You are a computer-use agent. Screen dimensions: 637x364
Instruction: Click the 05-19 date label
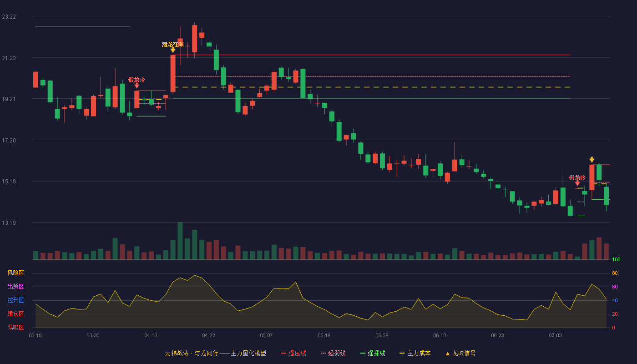(324, 335)
